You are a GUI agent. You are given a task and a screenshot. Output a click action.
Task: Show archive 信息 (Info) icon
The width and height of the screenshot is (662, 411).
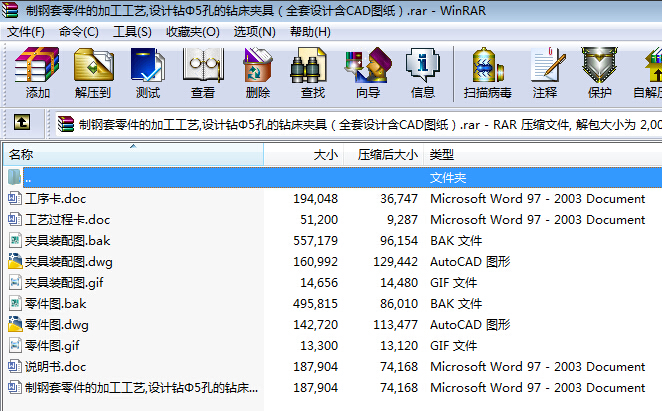click(x=423, y=64)
